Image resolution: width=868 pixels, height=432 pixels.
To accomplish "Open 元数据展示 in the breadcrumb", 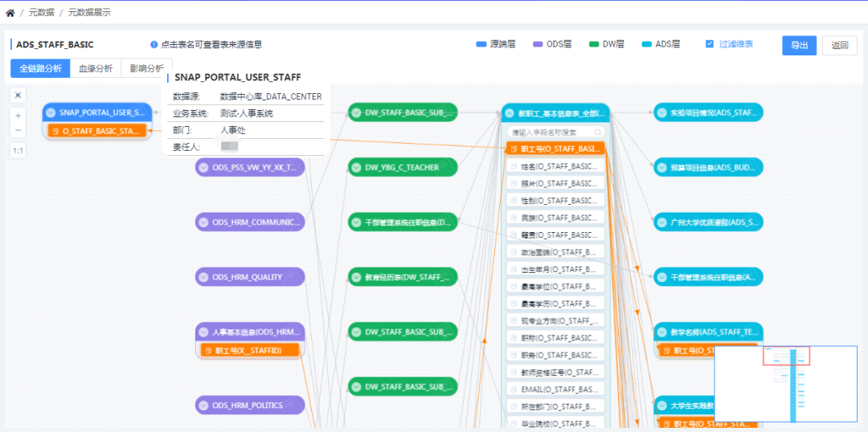I will 90,13.
